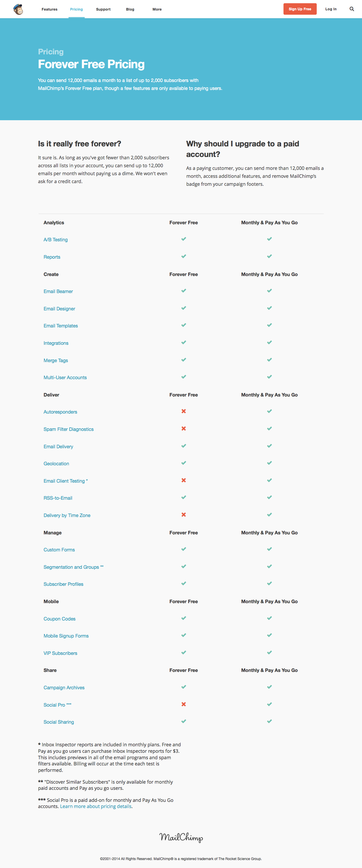Click the Log In link
The width and height of the screenshot is (362, 868).
[x=331, y=9]
